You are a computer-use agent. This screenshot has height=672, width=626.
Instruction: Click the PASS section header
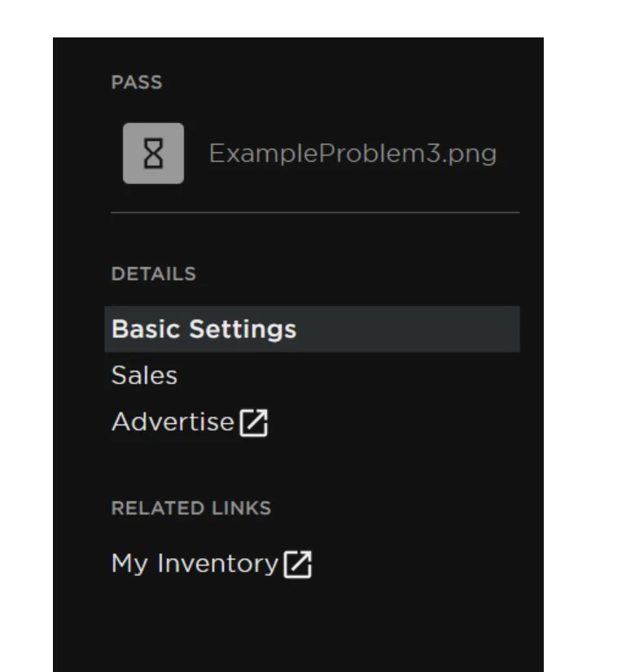(x=136, y=83)
